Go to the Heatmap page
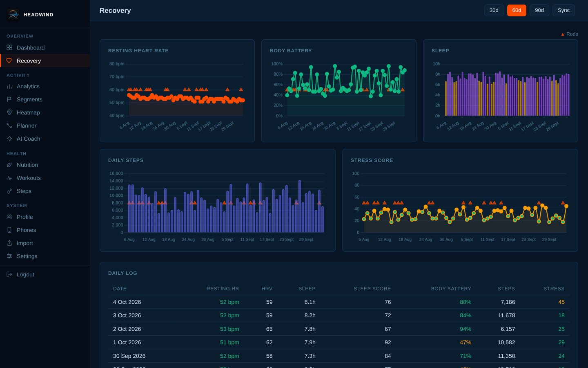This screenshot has height=368, width=588. 45,112
